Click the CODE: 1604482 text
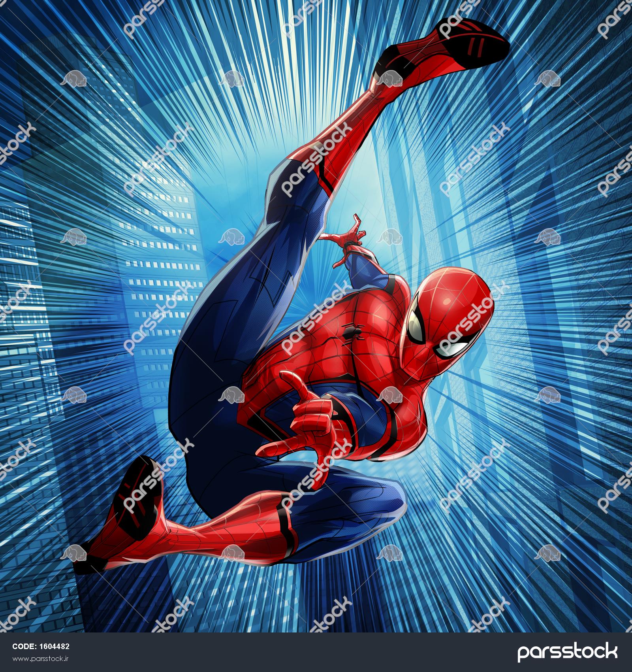Image resolution: width=632 pixels, height=672 pixels. pyautogui.click(x=41, y=647)
